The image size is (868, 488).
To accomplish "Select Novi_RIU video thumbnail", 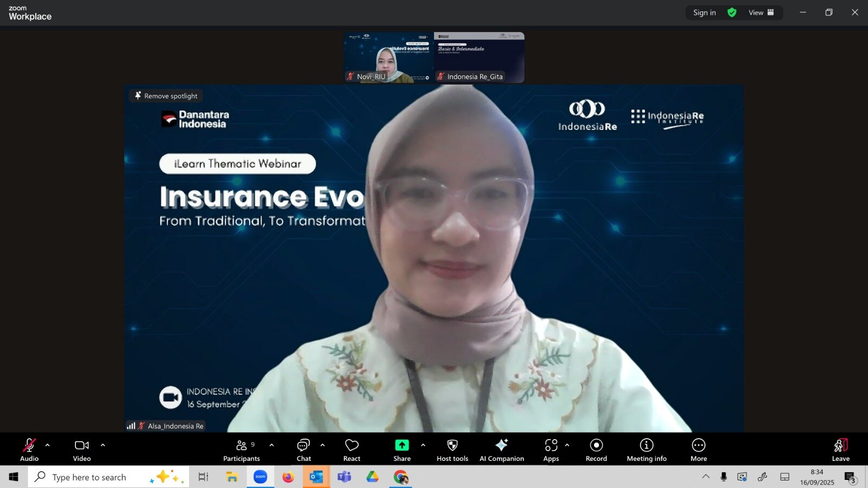I will [x=388, y=57].
